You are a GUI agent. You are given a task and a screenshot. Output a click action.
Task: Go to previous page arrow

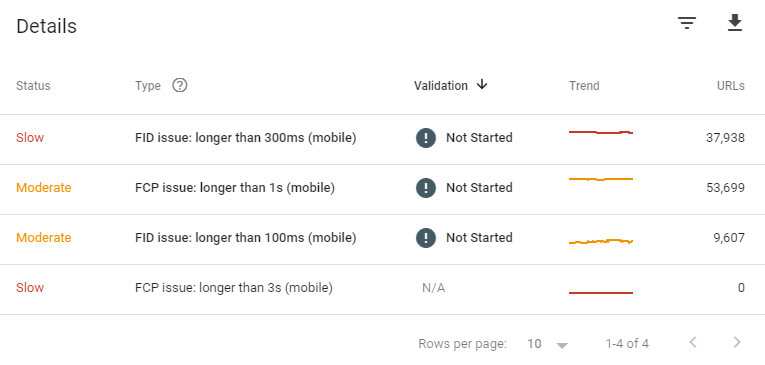(x=692, y=343)
